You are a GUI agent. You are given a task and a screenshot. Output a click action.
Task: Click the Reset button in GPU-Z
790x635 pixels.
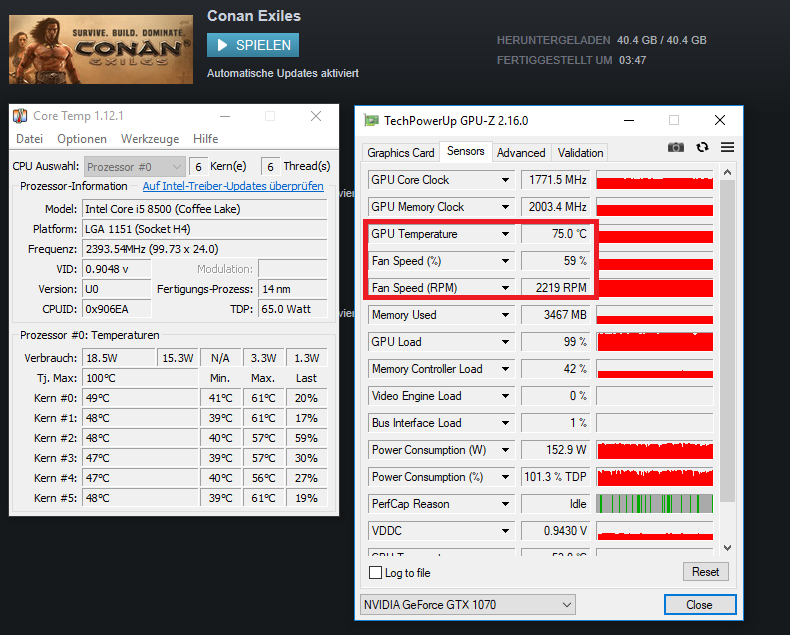(705, 572)
